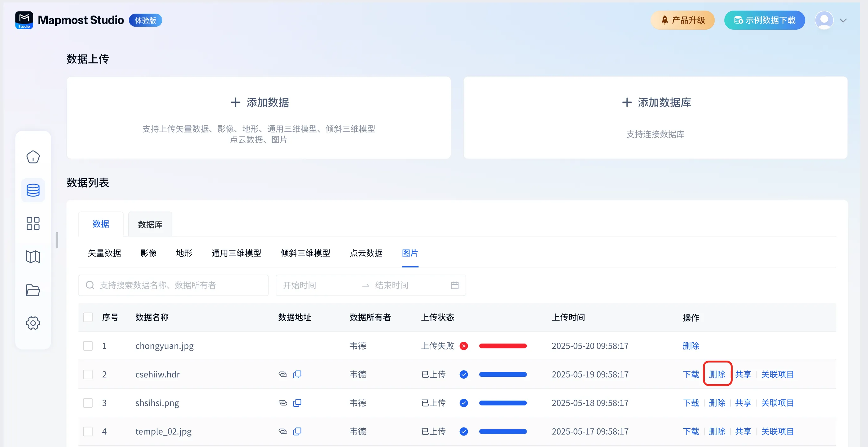Open the settings gear in sidebar
The width and height of the screenshot is (868, 447).
click(33, 323)
